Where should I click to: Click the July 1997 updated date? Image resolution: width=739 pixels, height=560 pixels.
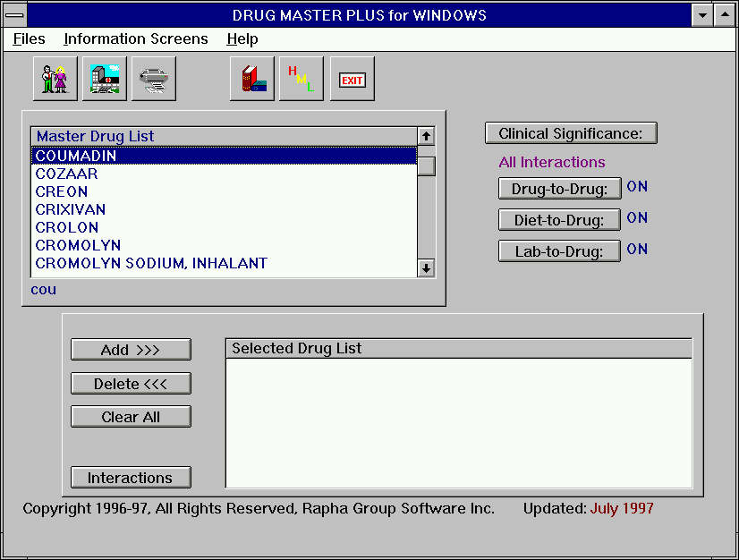[x=622, y=508]
